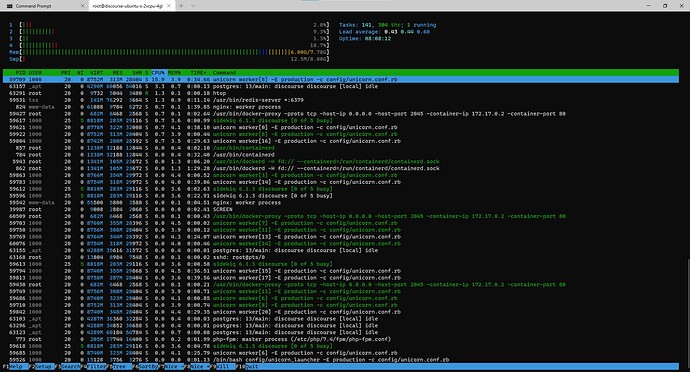Click F1 Help in htop footer
Viewport: 690px width, 372px height.
click(15, 366)
